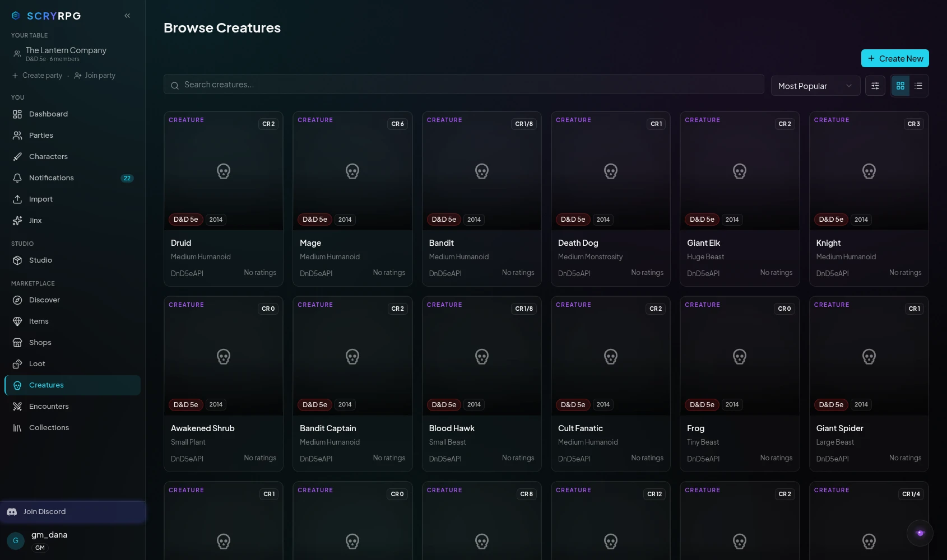Click "No ratings" on Awakened Shrub card
The height and width of the screenshot is (560, 947).
pos(260,458)
